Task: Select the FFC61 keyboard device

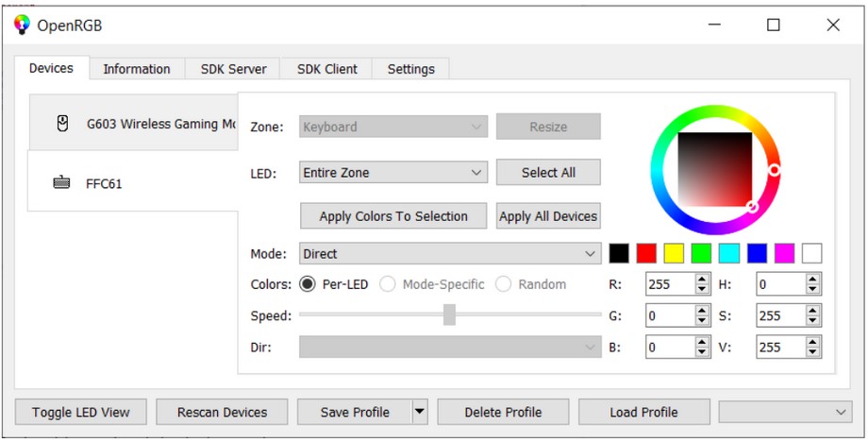Action: coord(133,181)
